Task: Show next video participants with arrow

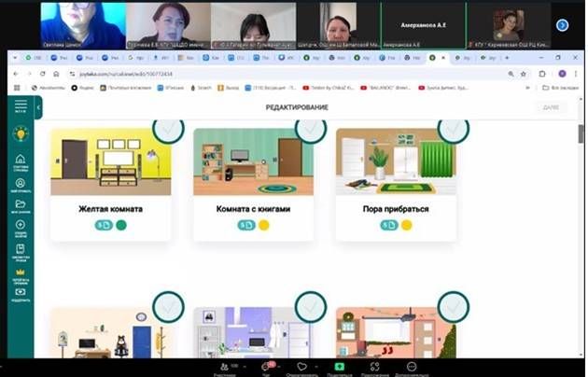Action: point(562,25)
